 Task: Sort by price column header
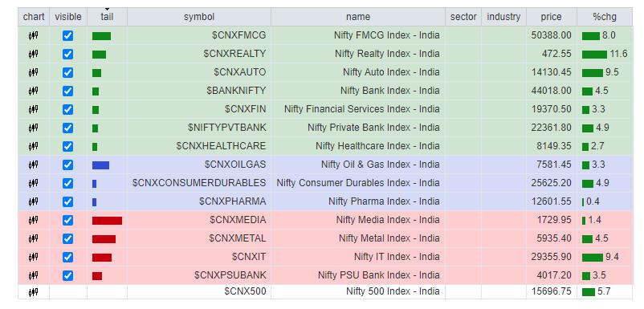click(551, 17)
